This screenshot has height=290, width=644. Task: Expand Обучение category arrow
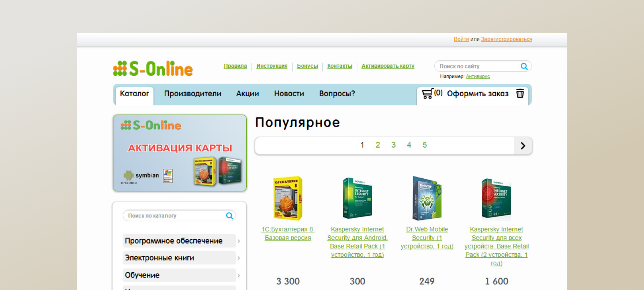(239, 275)
